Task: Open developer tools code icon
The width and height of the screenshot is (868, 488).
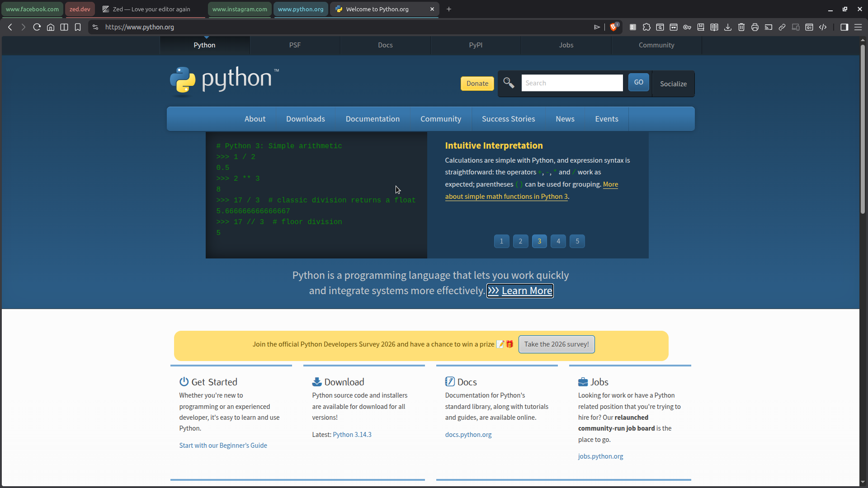Action: tap(823, 27)
